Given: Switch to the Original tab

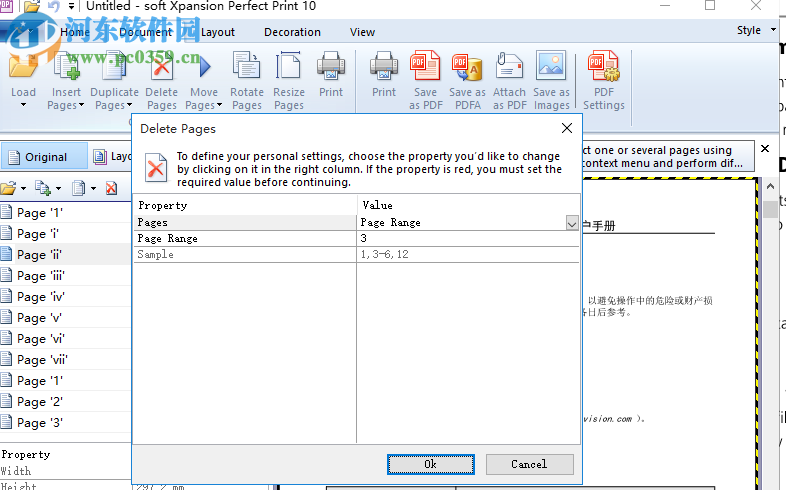Looking at the screenshot, I should 44,157.
